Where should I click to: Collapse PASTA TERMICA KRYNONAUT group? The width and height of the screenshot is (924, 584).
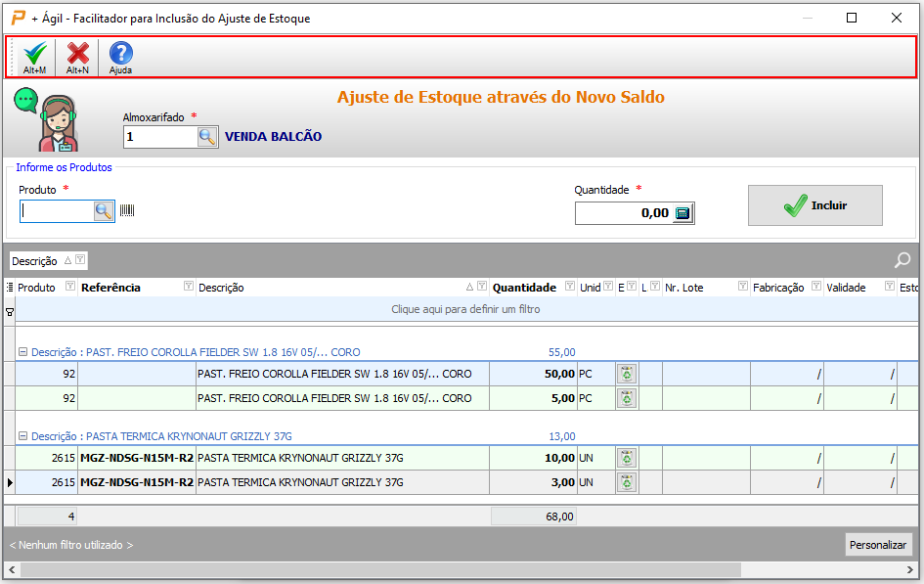(x=23, y=436)
